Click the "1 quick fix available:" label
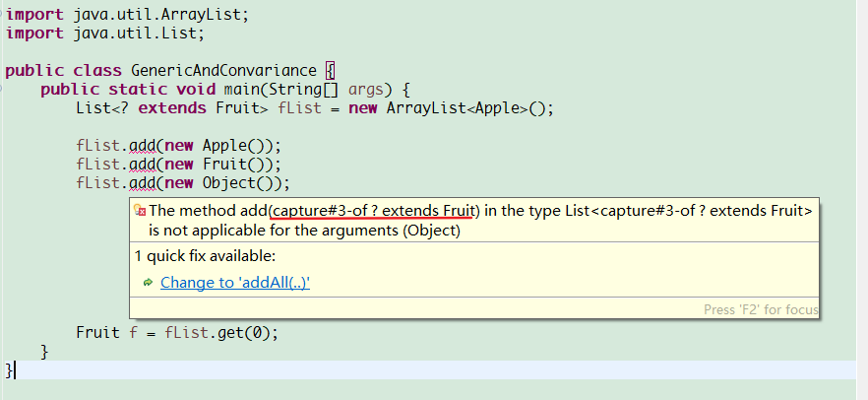The width and height of the screenshot is (868, 400). tap(205, 256)
